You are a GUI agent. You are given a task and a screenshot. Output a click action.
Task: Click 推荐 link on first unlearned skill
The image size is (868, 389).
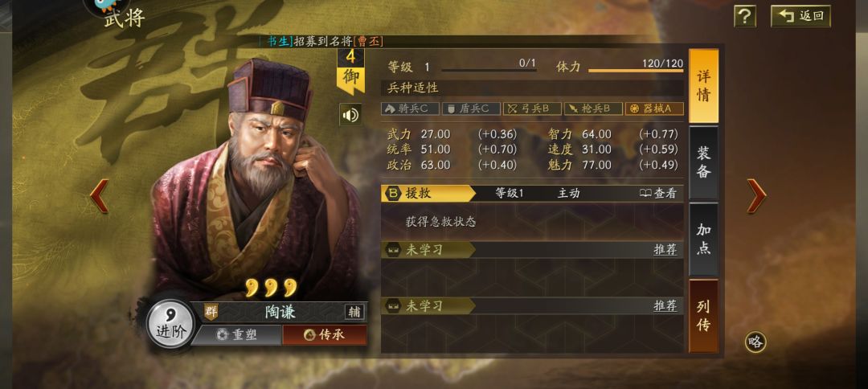665,250
